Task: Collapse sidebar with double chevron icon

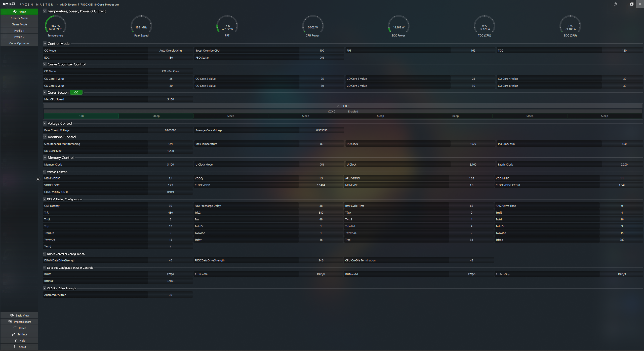Action: click(38, 179)
